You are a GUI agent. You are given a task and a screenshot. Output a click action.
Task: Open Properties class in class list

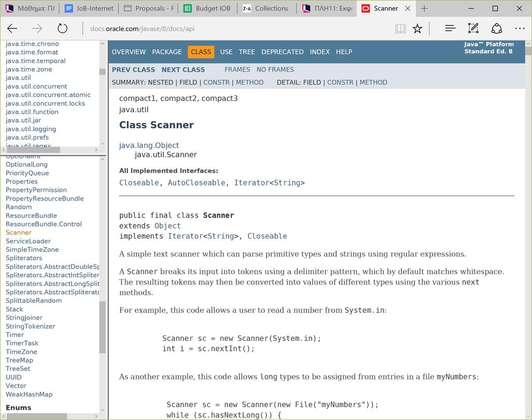pyautogui.click(x=21, y=181)
